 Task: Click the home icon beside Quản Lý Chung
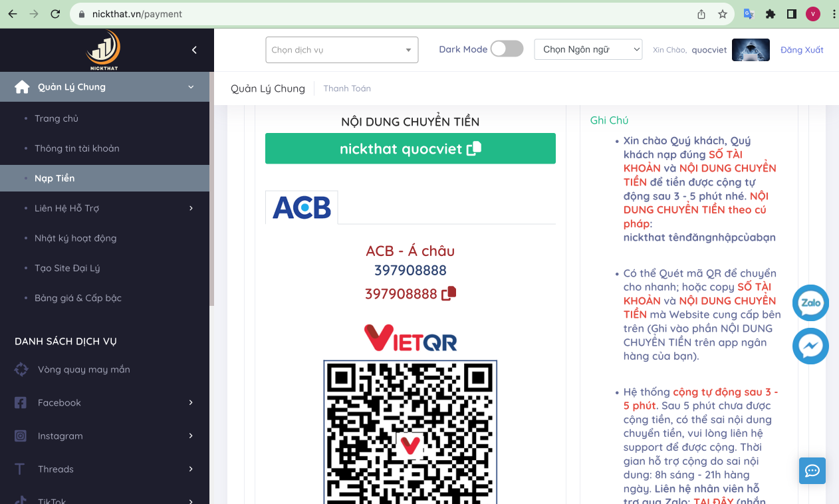click(x=22, y=87)
